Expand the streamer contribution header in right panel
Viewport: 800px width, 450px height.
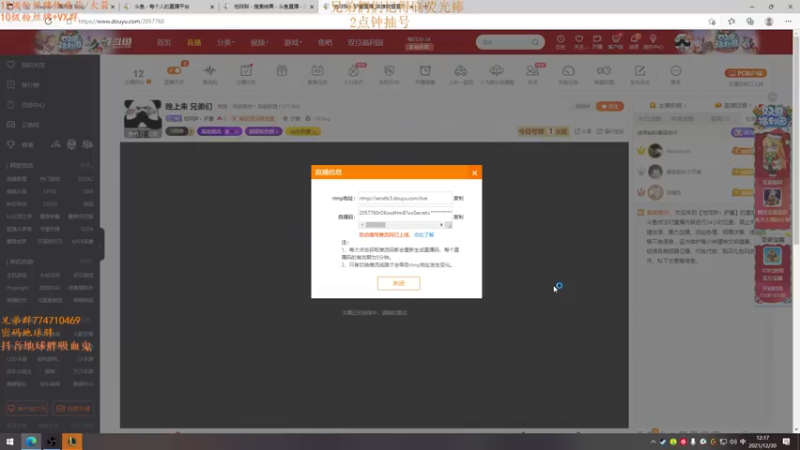668,105
